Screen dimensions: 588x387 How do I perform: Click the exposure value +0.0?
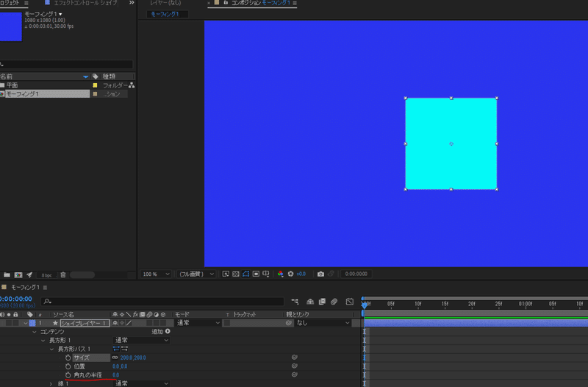click(301, 274)
